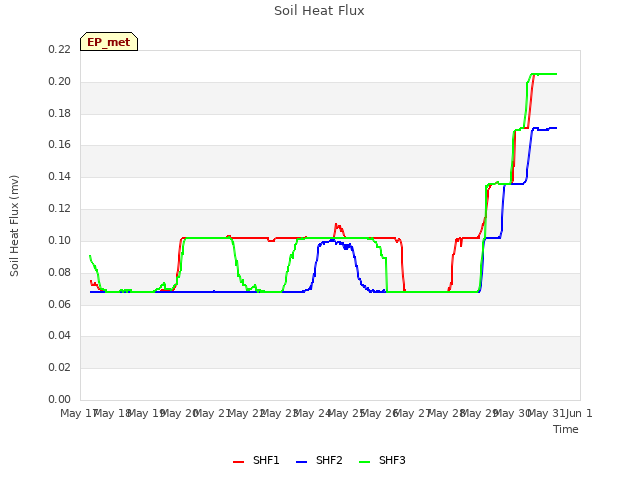Toggle the SHF2 legend entry
The width and height of the screenshot is (640, 480).
pyautogui.click(x=319, y=460)
